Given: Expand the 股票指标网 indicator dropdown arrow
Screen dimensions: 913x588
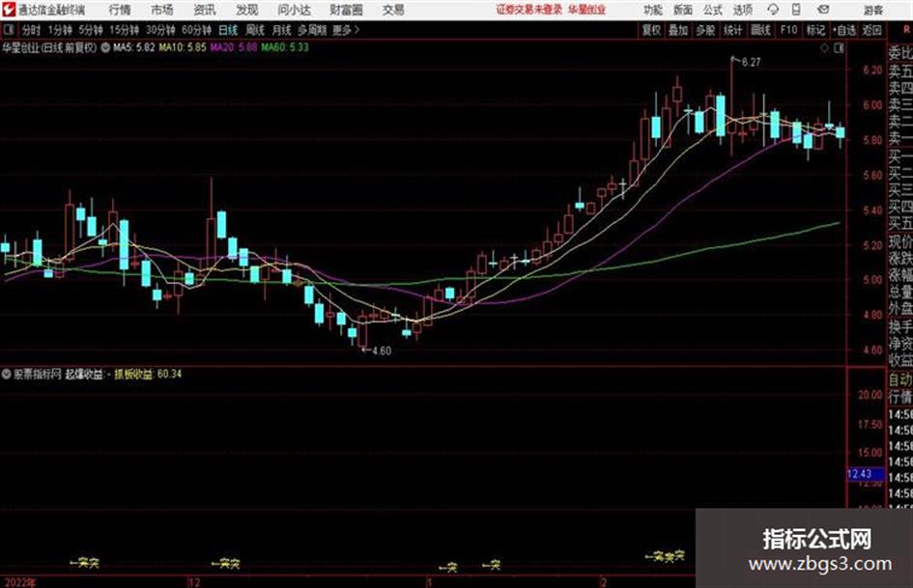Looking at the screenshot, I should pyautogui.click(x=7, y=375).
